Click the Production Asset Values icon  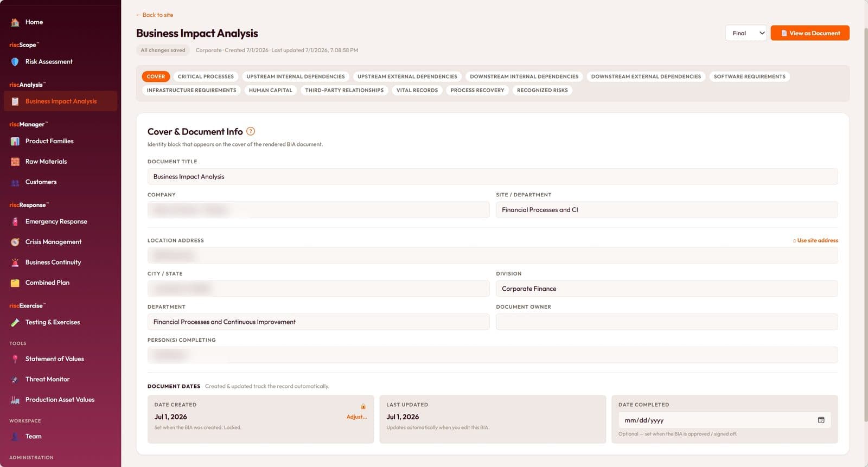[15, 400]
